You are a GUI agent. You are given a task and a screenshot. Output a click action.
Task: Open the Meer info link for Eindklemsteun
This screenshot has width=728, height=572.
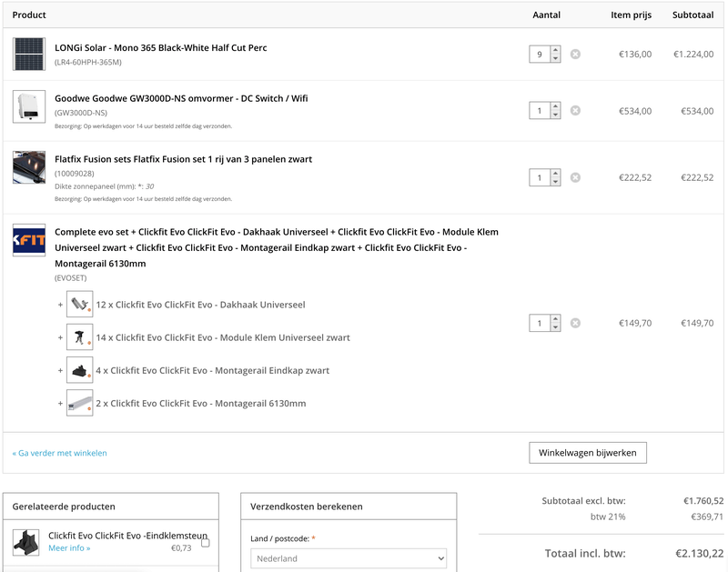point(69,548)
